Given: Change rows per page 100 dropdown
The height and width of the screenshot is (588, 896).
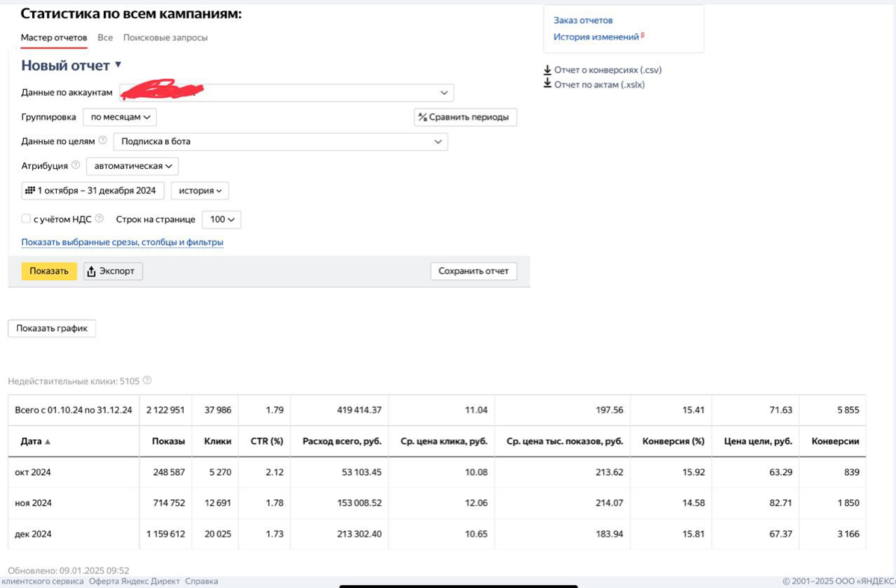Looking at the screenshot, I should coord(222,220).
